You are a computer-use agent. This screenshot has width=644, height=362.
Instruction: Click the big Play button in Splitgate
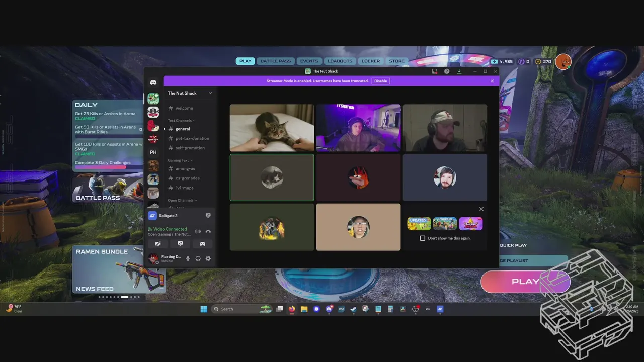[x=525, y=282]
